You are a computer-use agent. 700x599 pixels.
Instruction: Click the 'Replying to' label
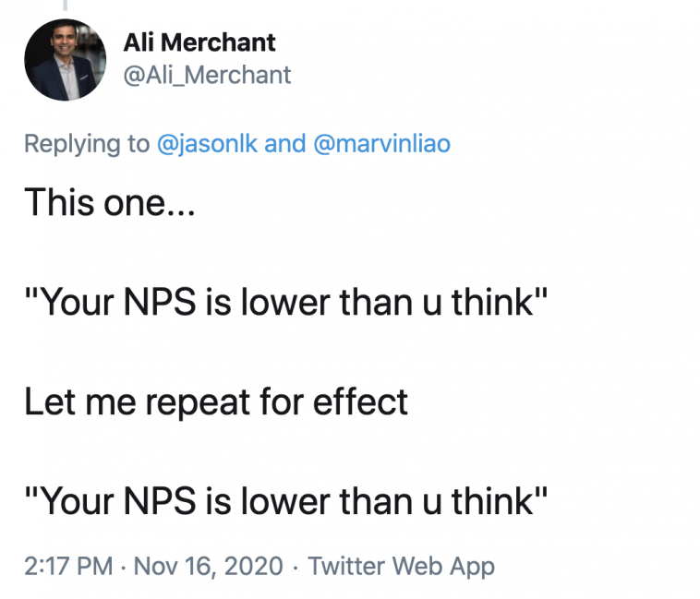[x=86, y=144]
